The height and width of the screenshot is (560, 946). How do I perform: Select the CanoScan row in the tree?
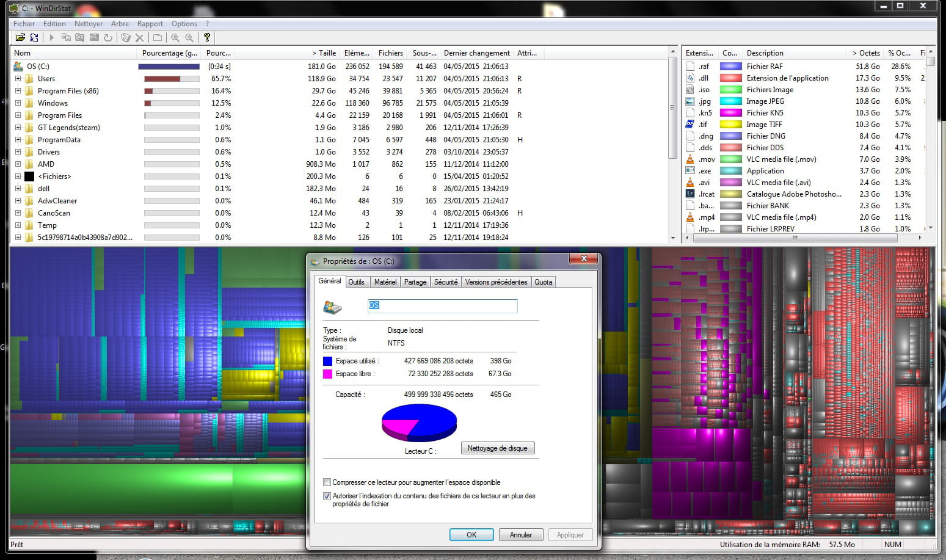pyautogui.click(x=339, y=213)
